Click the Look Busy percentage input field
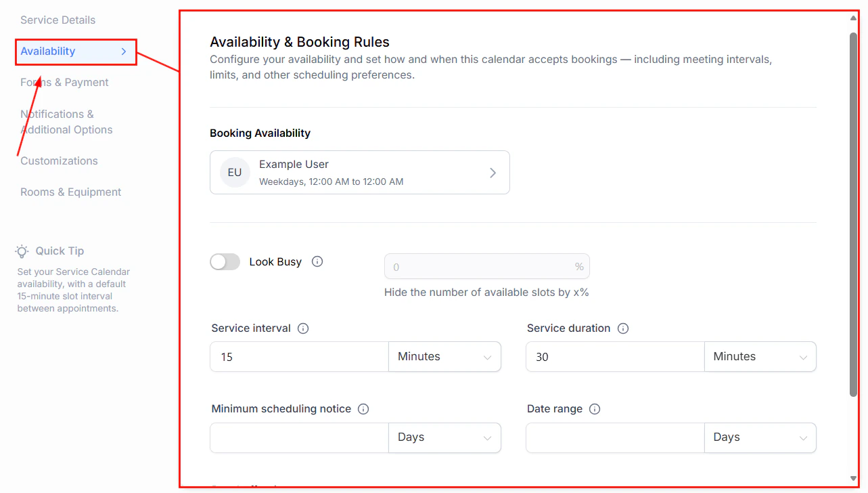Screen dimensions: 868x493 pyautogui.click(x=487, y=266)
